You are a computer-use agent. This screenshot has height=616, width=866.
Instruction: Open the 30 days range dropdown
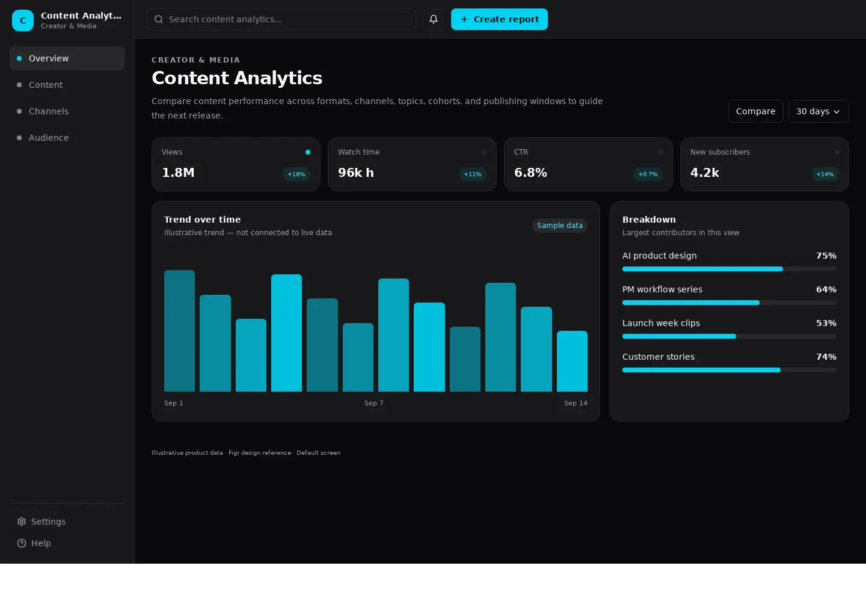click(x=818, y=111)
